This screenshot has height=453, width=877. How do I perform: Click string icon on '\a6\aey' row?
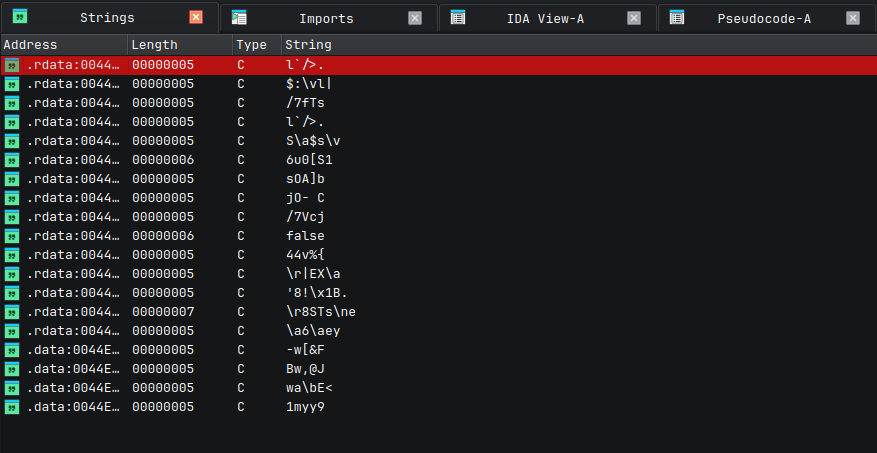[x=12, y=332]
